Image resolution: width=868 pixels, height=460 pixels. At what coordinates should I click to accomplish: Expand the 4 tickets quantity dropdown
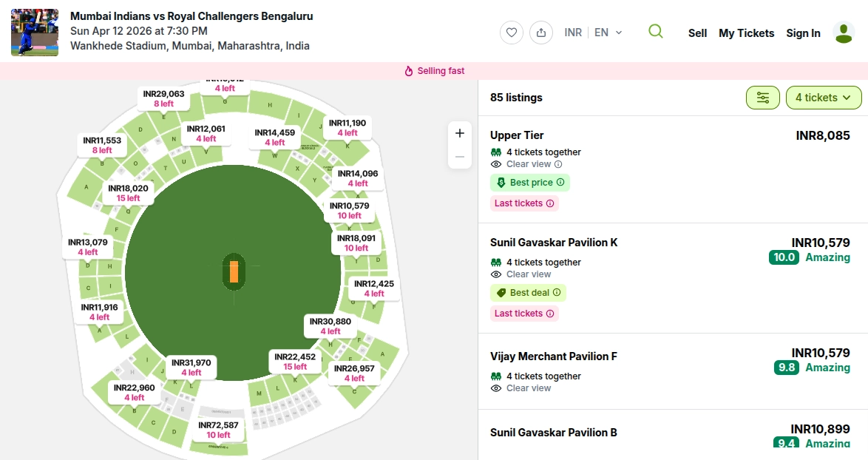coord(824,98)
